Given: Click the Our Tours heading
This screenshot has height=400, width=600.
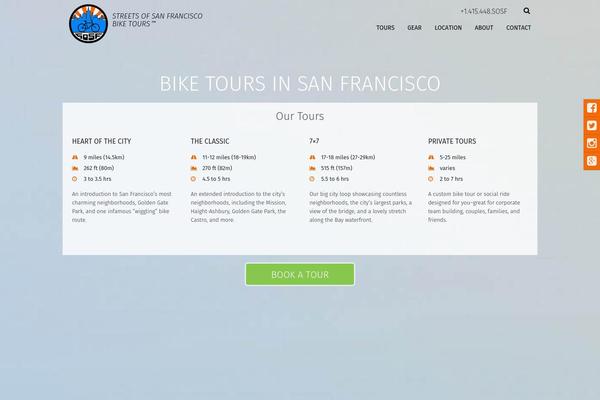Looking at the screenshot, I should (300, 116).
